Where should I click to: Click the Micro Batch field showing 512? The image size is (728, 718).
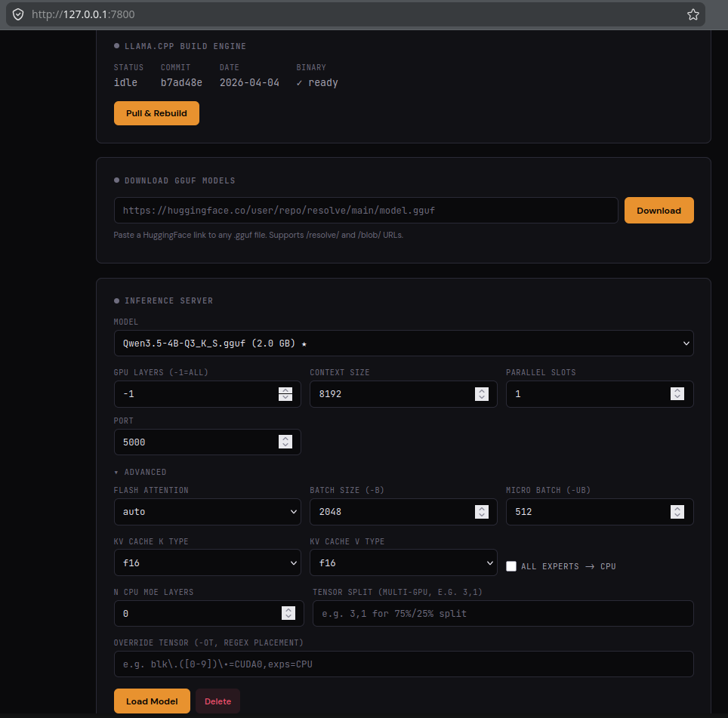(x=600, y=512)
